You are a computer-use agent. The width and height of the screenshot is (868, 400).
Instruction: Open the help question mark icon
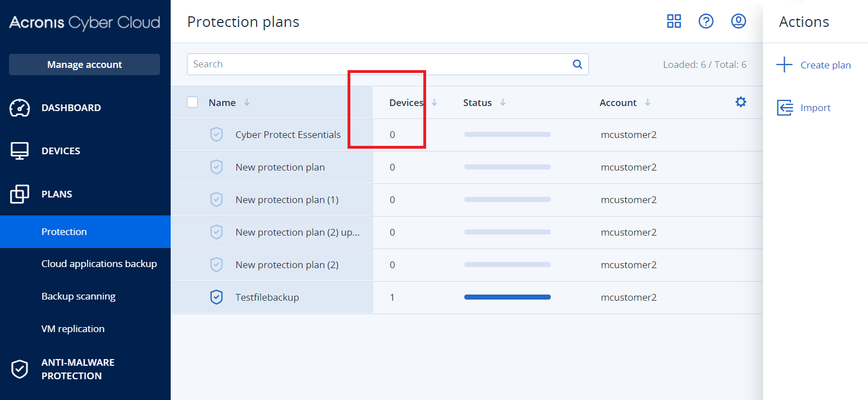[x=706, y=21]
